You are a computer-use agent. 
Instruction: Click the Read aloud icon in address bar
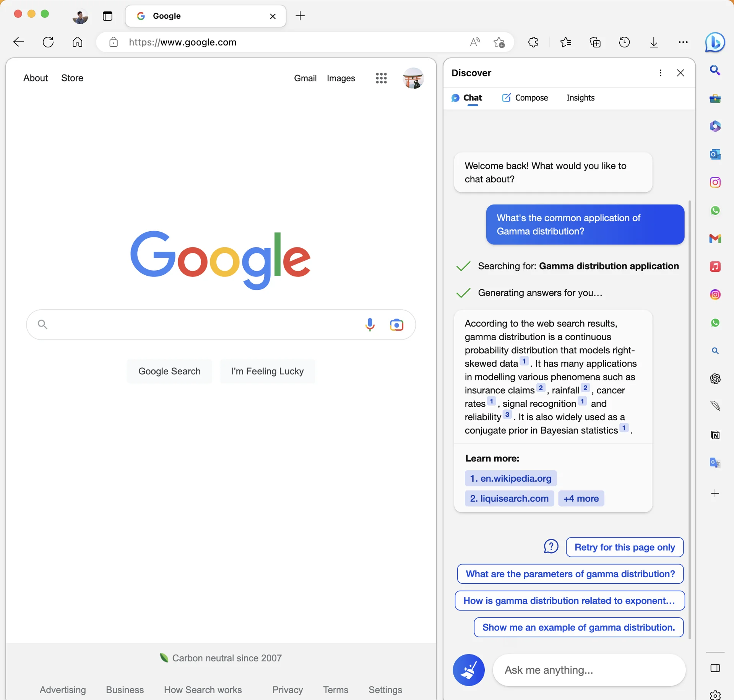pyautogui.click(x=474, y=42)
